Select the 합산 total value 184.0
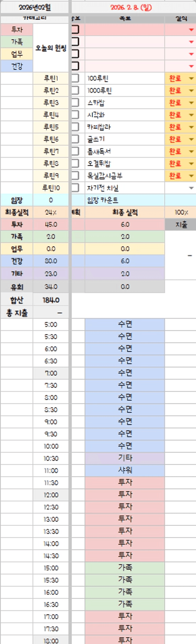This screenshot has height=644, width=196. click(x=51, y=300)
